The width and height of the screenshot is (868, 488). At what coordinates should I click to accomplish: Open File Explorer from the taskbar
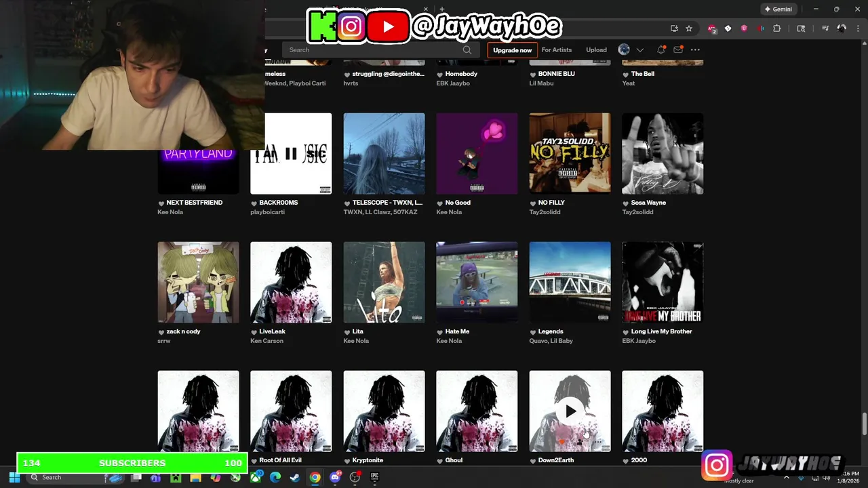195,477
